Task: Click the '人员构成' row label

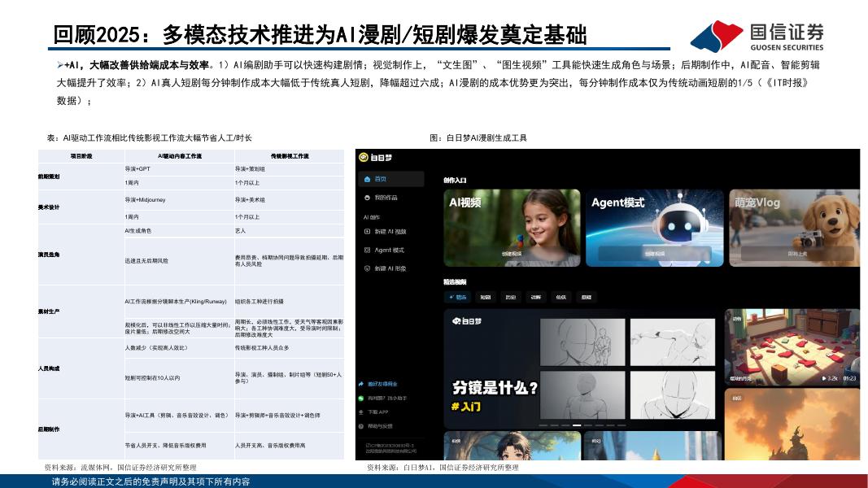Action: (49, 368)
